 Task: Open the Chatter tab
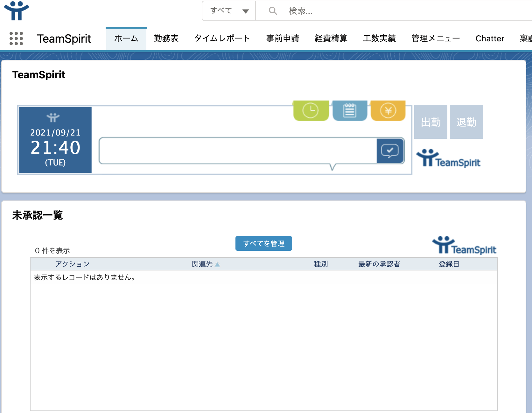tap(489, 38)
